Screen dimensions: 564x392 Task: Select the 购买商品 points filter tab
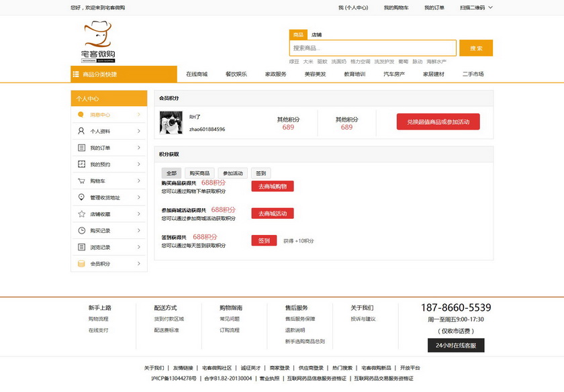pos(199,173)
